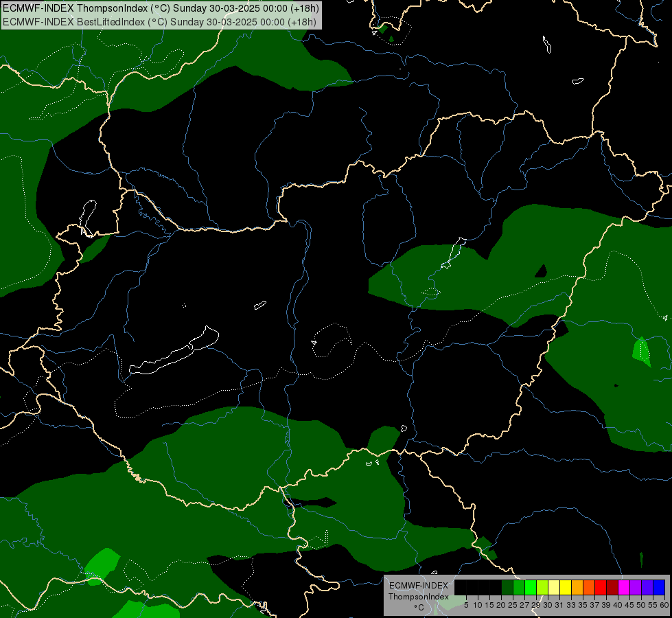Image resolution: width=672 pixels, height=618 pixels.
Task: Click the legend scale value 5
Action: (466, 605)
